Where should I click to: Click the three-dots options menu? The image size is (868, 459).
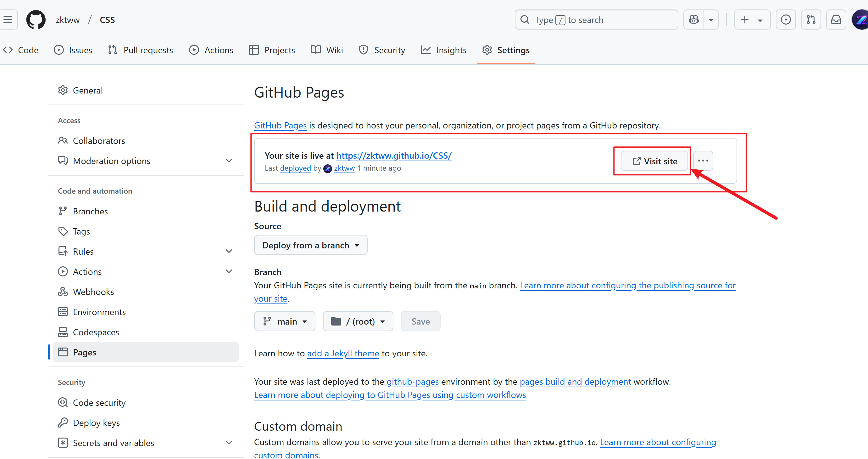pyautogui.click(x=703, y=161)
